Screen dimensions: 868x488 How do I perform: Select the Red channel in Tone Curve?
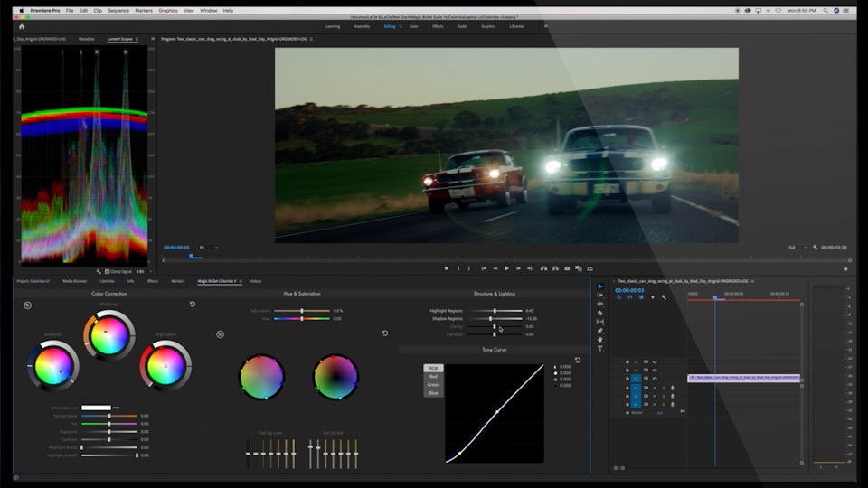point(433,376)
